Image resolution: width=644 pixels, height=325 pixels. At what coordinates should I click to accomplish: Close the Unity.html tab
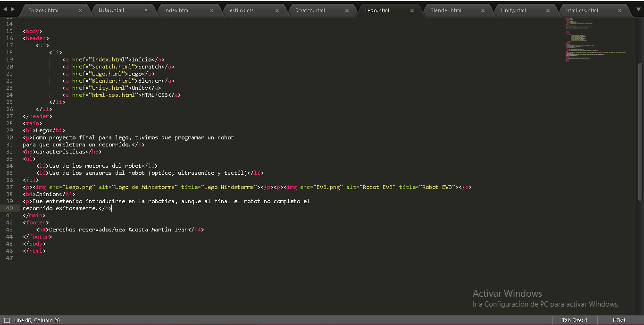549,10
